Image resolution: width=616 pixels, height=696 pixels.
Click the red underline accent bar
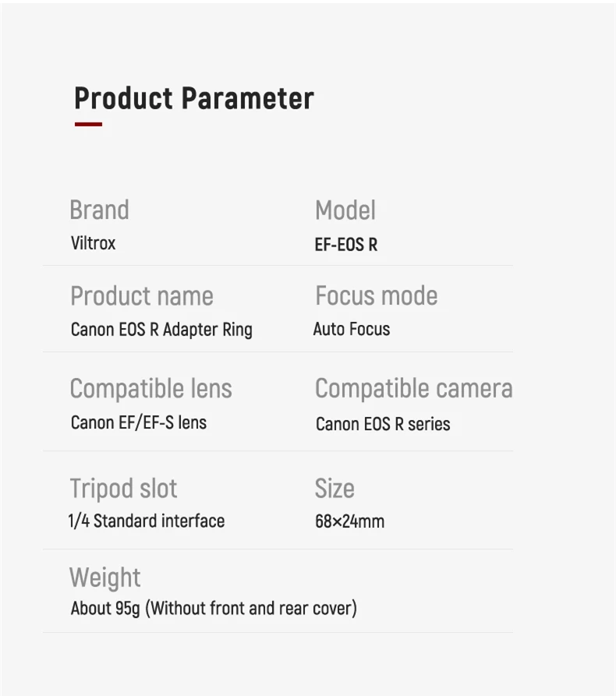coord(88,124)
